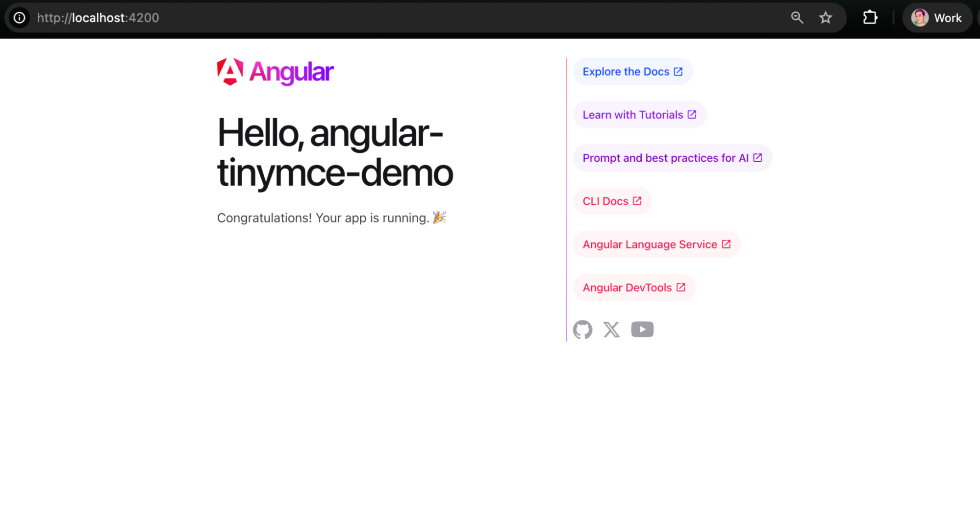Screen dimensions: 980x517
Task: Open the CLI Docs link
Action: click(x=612, y=201)
